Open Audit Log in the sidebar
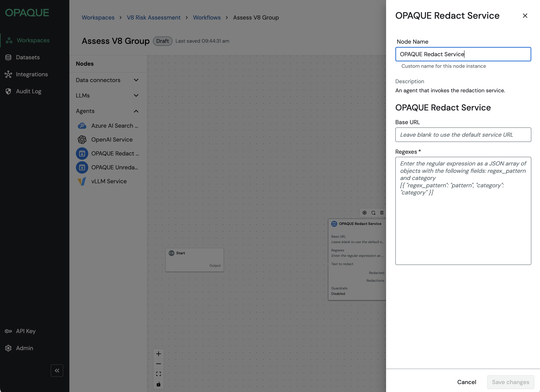540x392 pixels. click(x=29, y=91)
